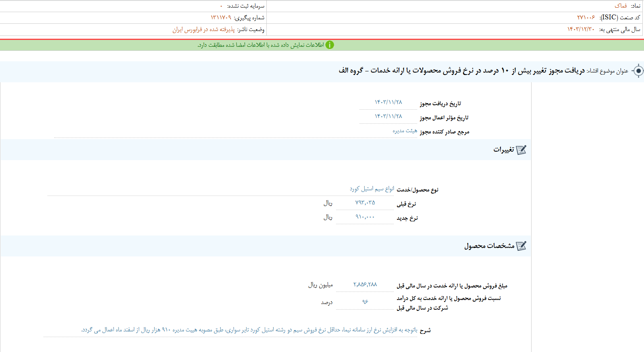Click the مرجع صادر کننده مجوز label

445,132
